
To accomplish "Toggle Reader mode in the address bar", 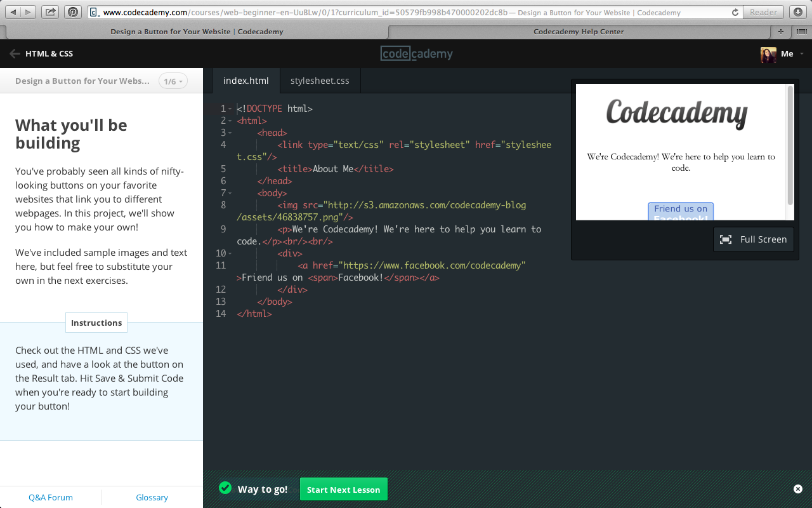I will [x=763, y=11].
